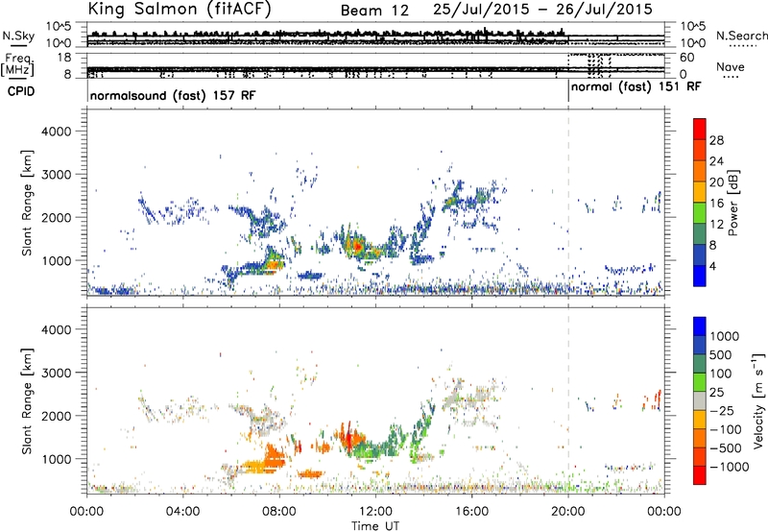Click the '60' Nave axis tick

[687, 58]
